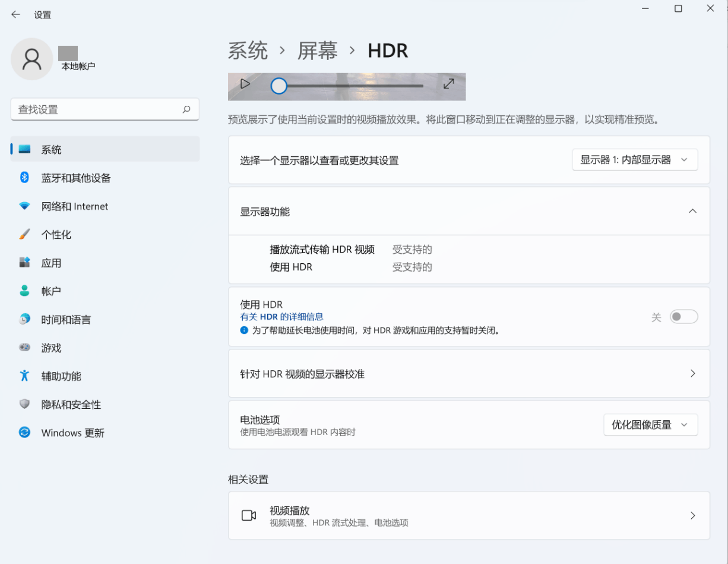Open Windows 更新 in the sidebar

click(105, 433)
